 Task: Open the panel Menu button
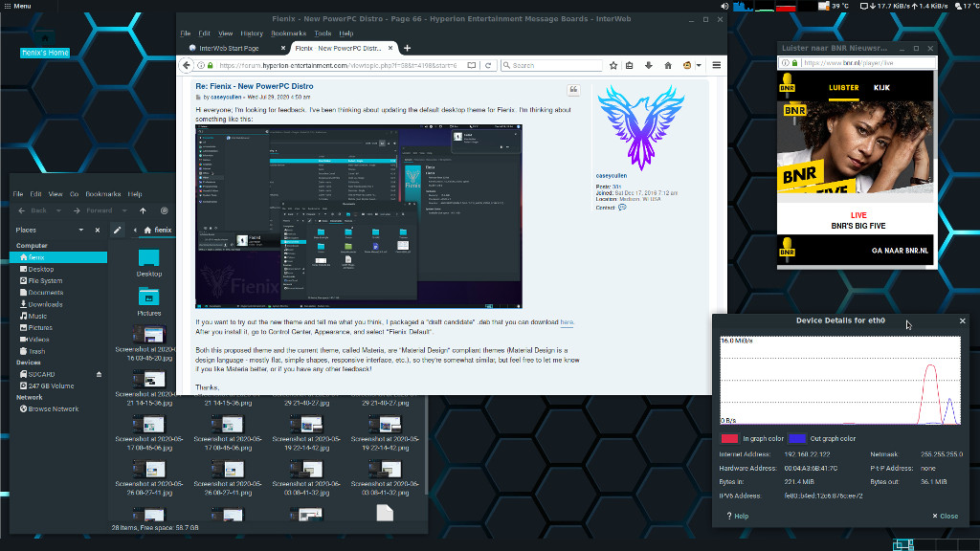17,6
